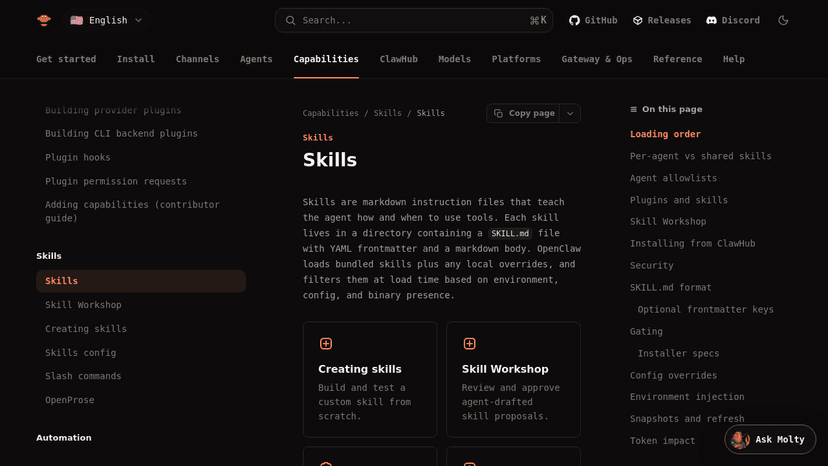
Task: Open Skill Workshop in sidebar
Action: coord(83,305)
